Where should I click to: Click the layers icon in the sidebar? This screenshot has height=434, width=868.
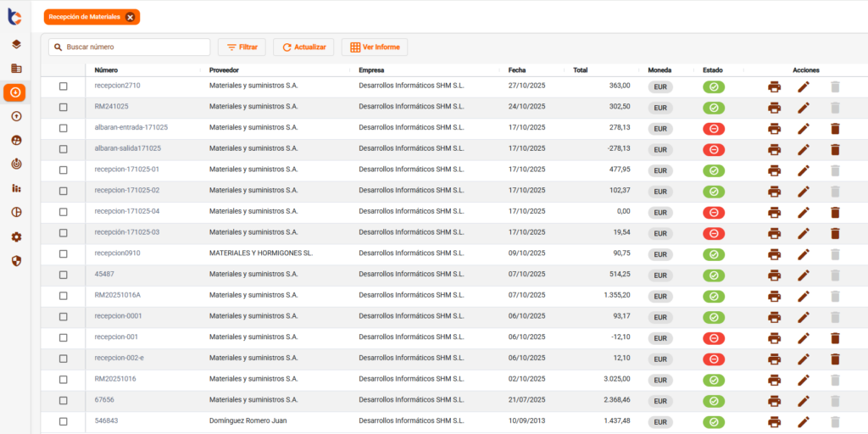coord(16,44)
